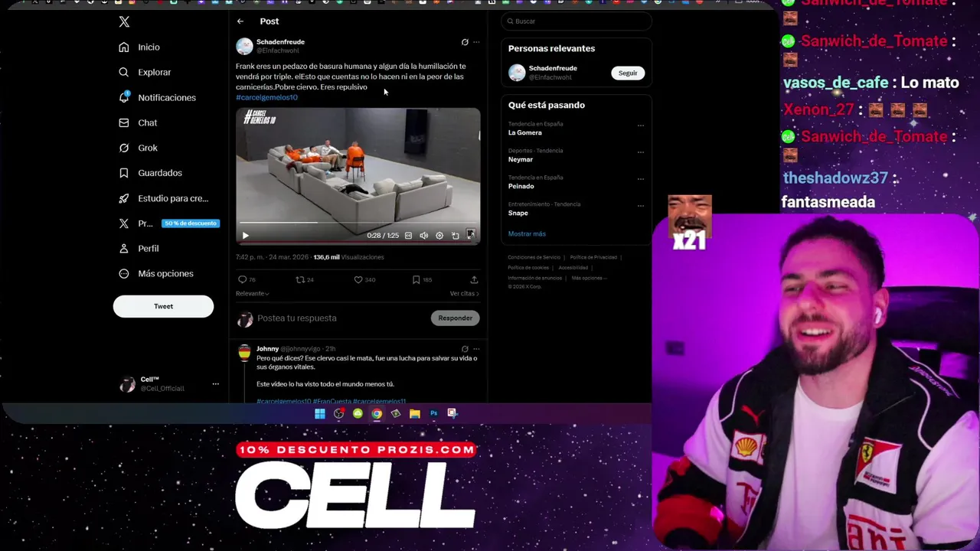The height and width of the screenshot is (551, 980).
Task: Click the repost icon showing 24
Action: 300,280
